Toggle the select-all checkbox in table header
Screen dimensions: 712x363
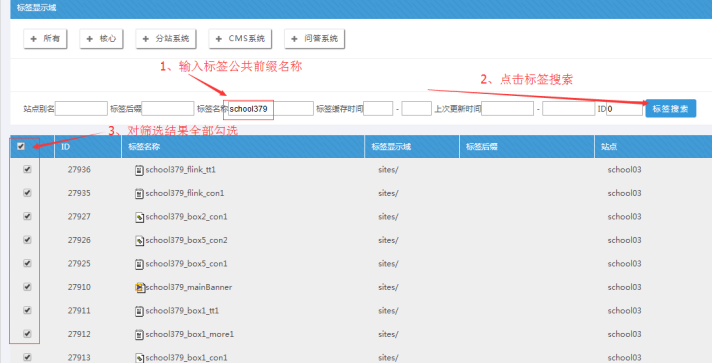click(x=21, y=146)
